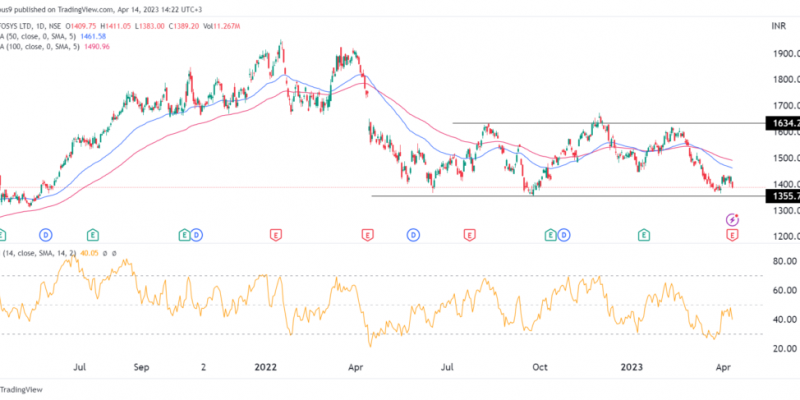
Task: Click the 1700.00 price axis label
Action: click(785, 106)
